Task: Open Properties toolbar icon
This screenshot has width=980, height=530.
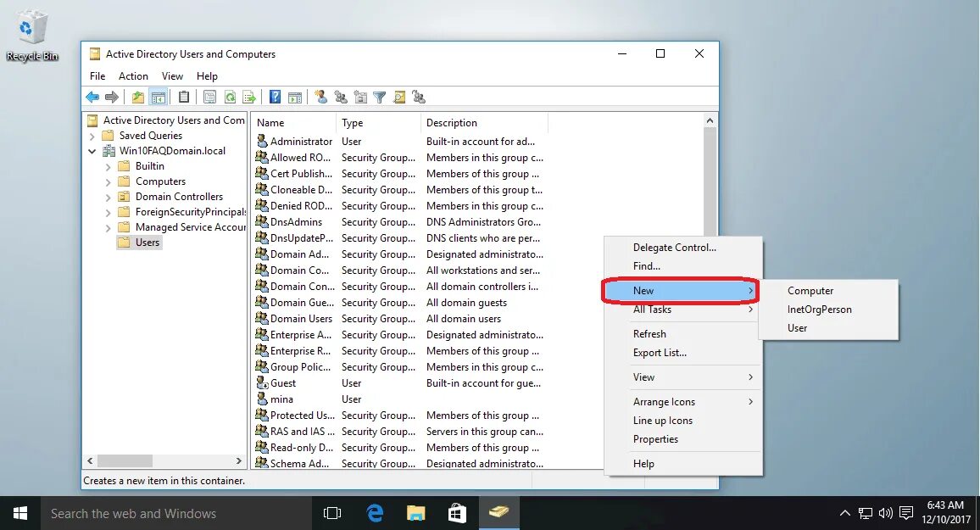Action: coord(210,97)
